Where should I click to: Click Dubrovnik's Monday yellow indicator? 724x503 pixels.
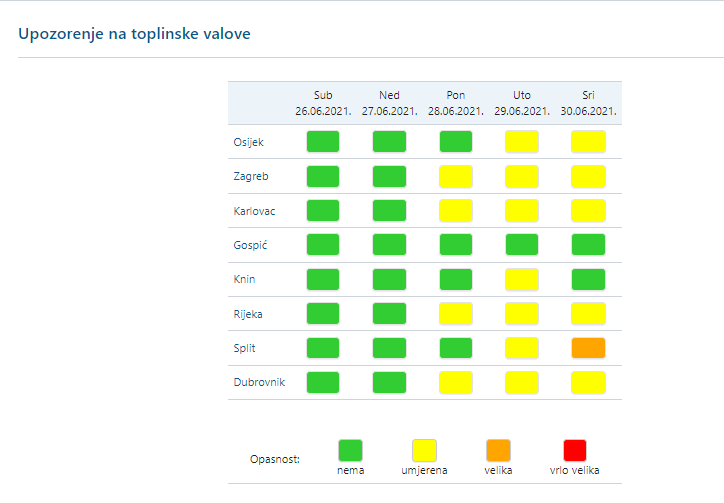455,382
